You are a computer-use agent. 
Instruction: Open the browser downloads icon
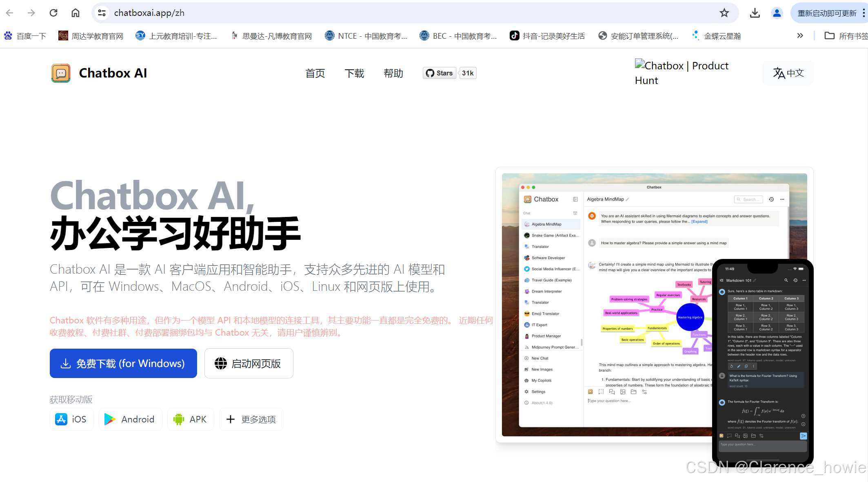755,13
